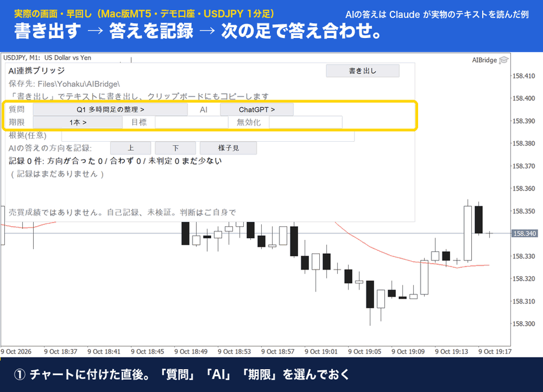Click the （記録はまだありません） text
Image resolution: width=543 pixels, height=392 pixels.
tap(57, 174)
